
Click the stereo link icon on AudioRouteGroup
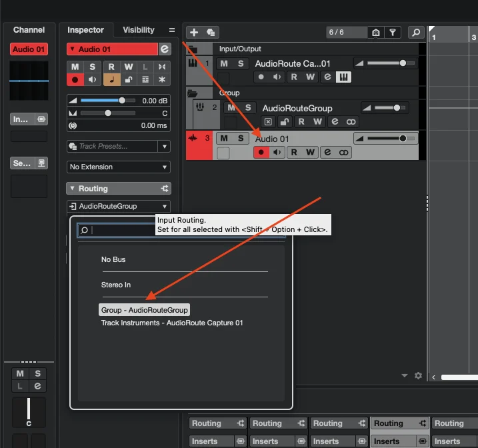pos(351,121)
